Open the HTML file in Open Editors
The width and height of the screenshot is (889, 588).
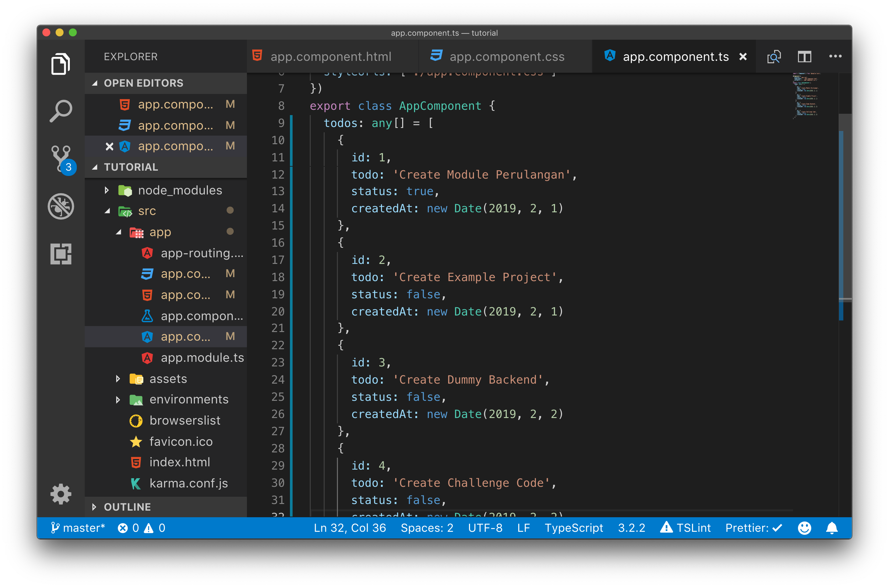[166, 104]
